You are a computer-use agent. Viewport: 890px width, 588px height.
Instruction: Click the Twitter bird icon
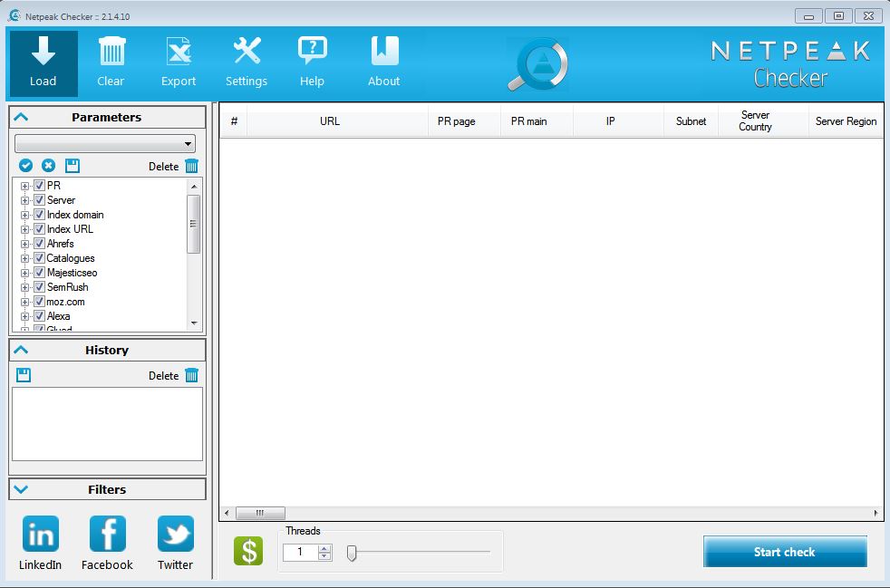click(x=175, y=535)
